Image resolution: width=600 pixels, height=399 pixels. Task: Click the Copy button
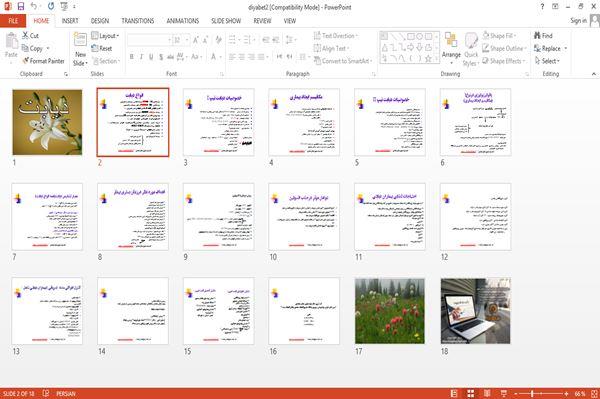pyautogui.click(x=33, y=49)
